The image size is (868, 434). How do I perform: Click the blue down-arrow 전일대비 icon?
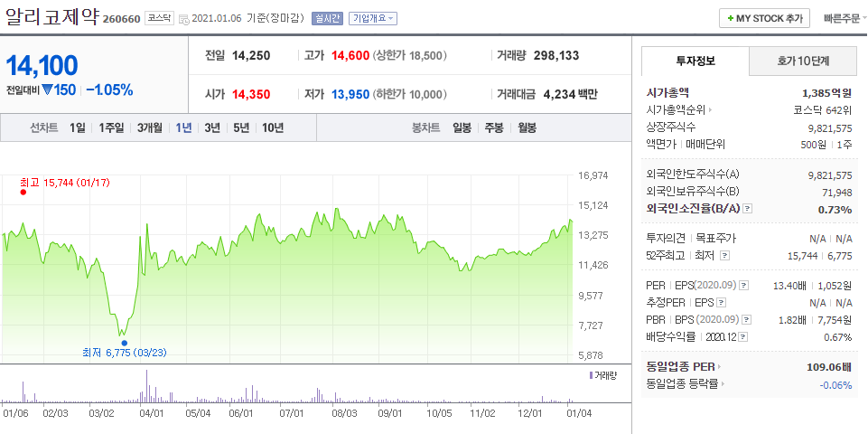point(47,90)
